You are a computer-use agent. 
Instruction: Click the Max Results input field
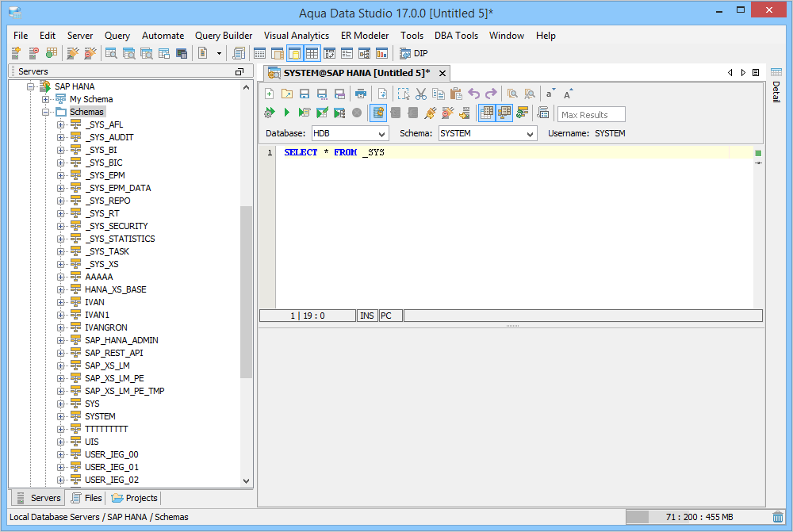pyautogui.click(x=592, y=115)
